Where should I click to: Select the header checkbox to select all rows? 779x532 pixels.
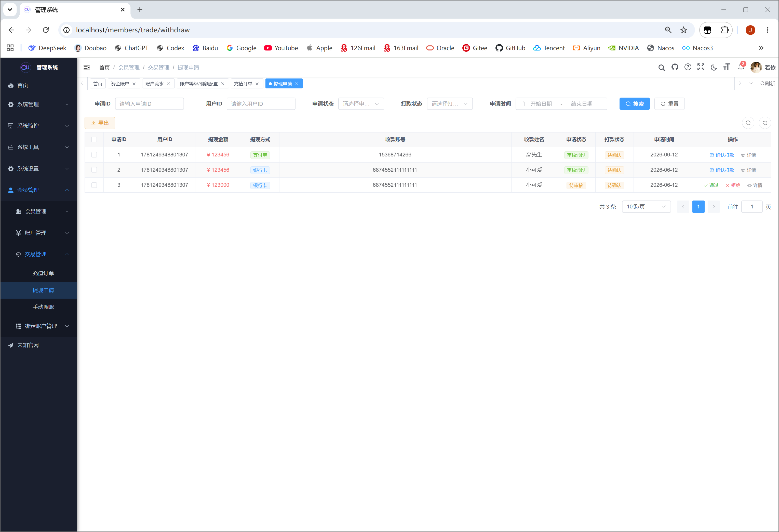pos(94,139)
